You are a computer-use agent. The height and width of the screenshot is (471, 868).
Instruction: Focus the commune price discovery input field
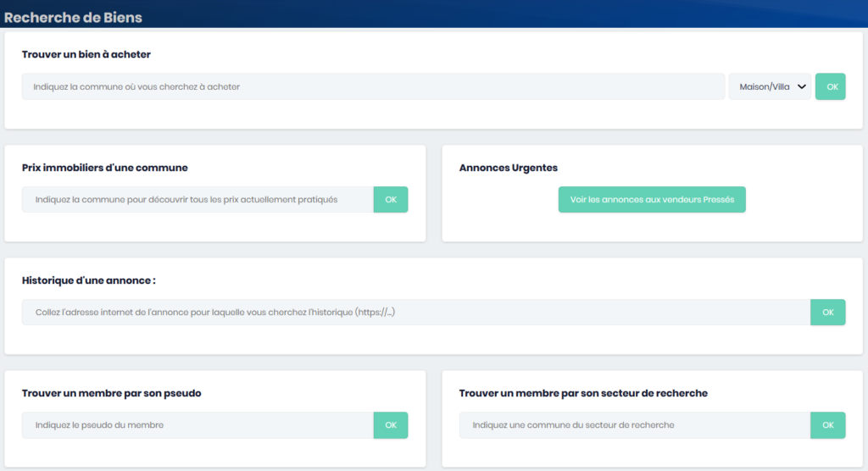[x=198, y=200]
